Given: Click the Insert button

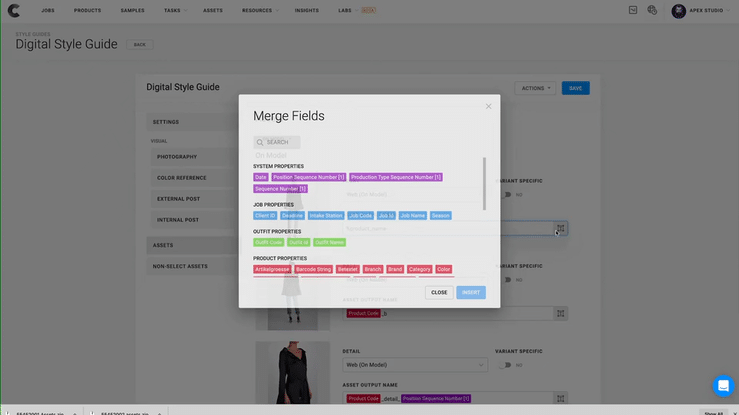Looking at the screenshot, I should tap(471, 292).
